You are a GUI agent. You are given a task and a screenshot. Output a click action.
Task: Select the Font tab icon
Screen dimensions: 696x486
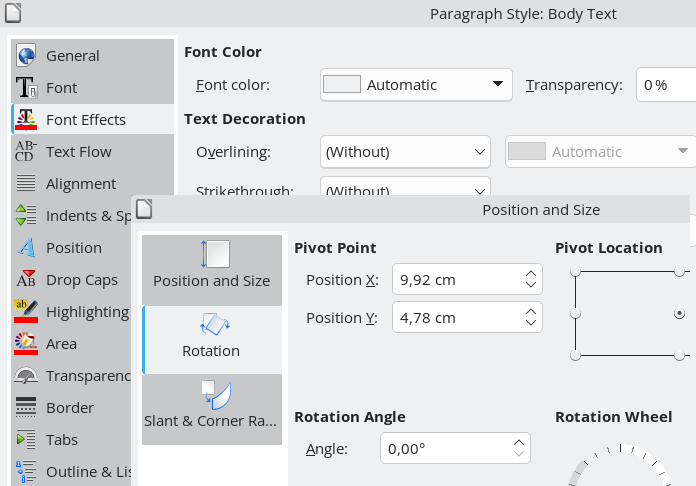tap(27, 88)
